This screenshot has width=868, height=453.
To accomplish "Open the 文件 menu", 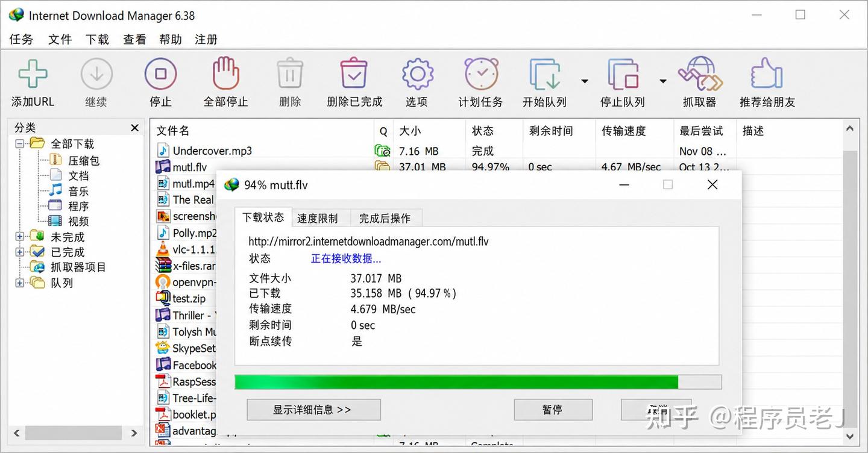I will 60,39.
